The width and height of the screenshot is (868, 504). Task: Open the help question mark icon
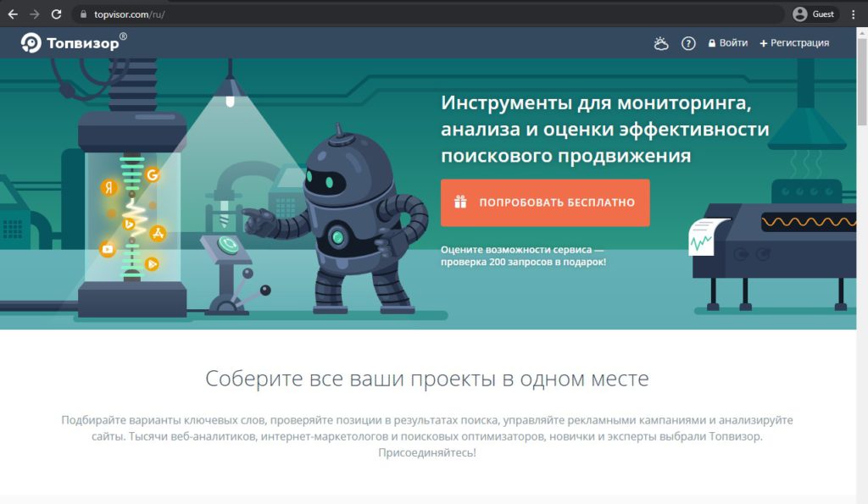tap(688, 43)
